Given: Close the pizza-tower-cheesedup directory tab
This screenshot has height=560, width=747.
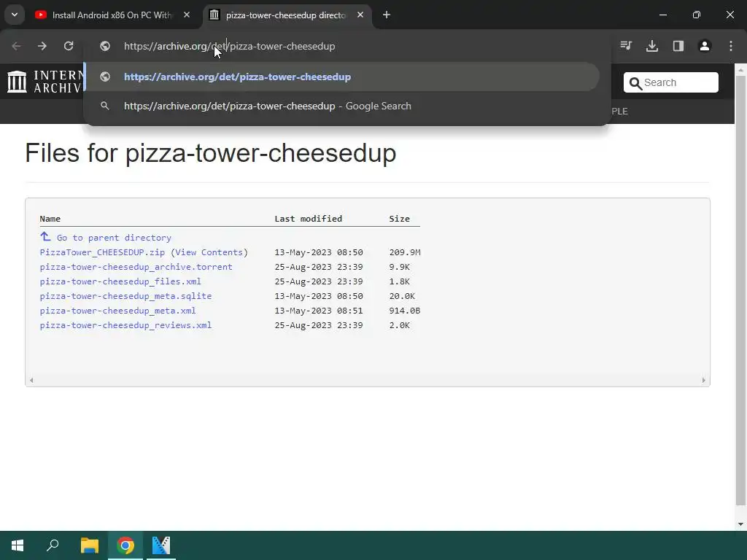Looking at the screenshot, I should (x=360, y=15).
